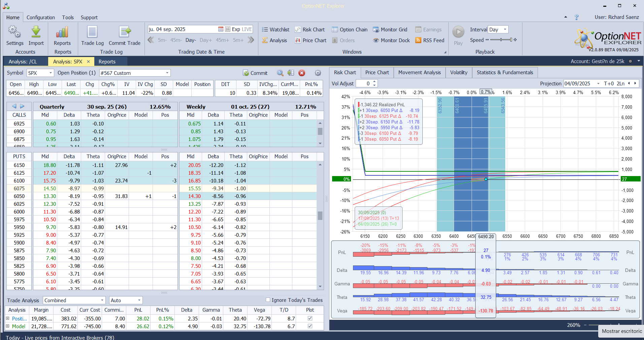The height and width of the screenshot is (340, 644).
Task: Click the red delete position icon
Action: pos(302,73)
